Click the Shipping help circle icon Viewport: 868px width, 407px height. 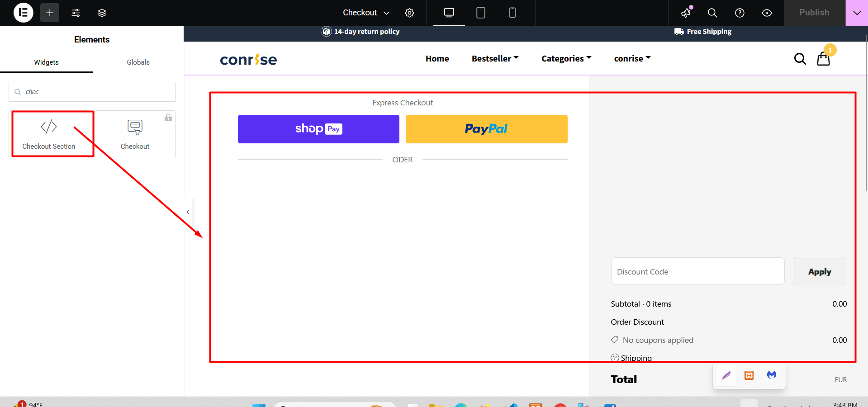click(615, 358)
